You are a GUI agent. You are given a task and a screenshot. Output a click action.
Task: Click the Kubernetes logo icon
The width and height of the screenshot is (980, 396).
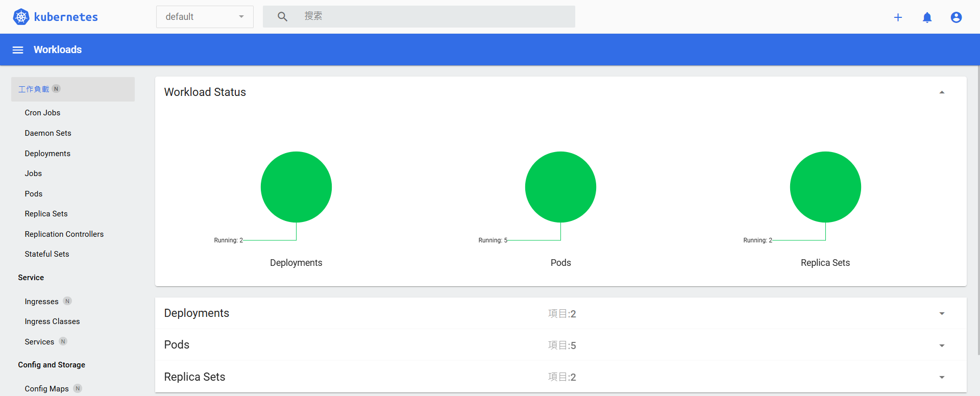21,17
